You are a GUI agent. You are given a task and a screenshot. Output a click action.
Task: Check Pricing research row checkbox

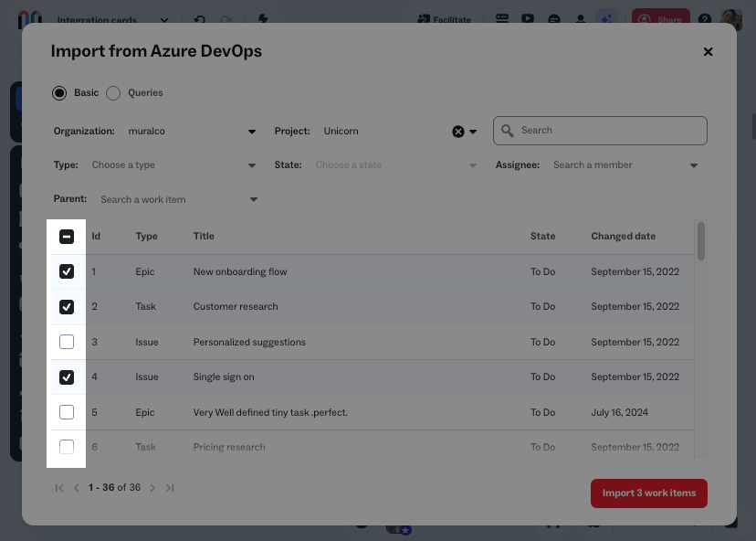click(67, 447)
